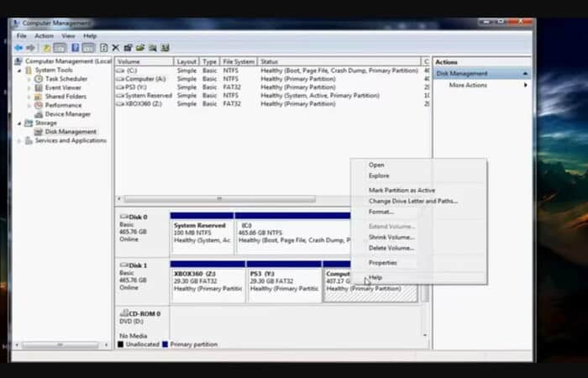Click the Storage node icon
This screenshot has height=378, width=588.
pos(29,123)
